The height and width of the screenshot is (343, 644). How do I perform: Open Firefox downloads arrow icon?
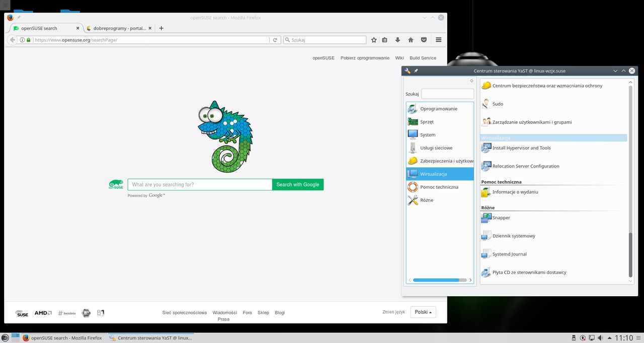click(x=397, y=40)
